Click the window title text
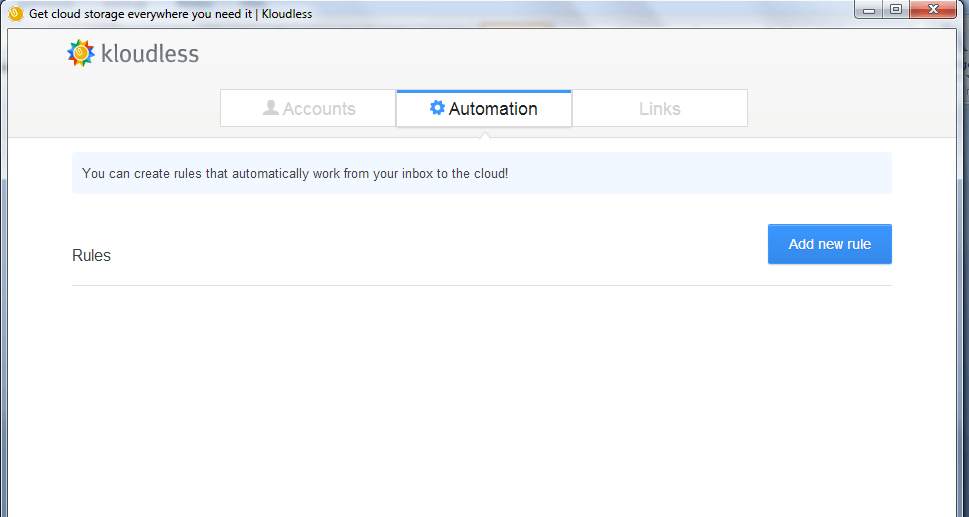The image size is (969, 517). point(171,14)
